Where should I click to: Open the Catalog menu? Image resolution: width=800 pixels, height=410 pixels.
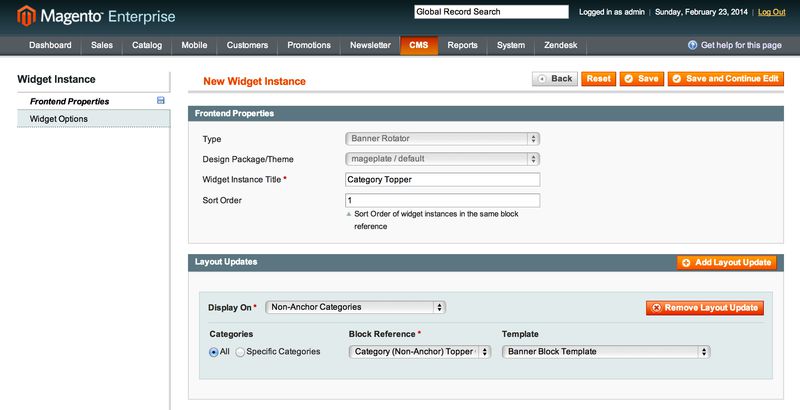pyautogui.click(x=147, y=46)
